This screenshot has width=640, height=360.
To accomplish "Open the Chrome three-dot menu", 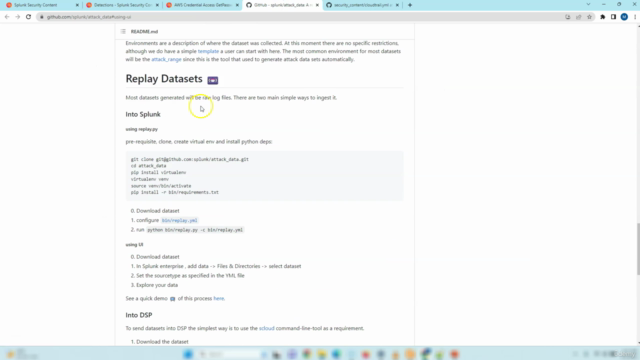I will (635, 17).
